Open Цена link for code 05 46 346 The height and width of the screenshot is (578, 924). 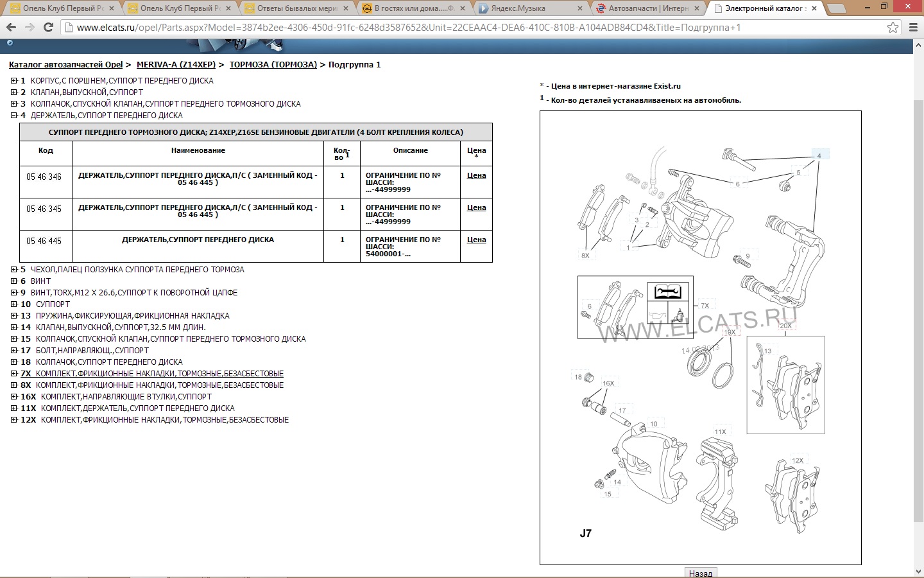tap(476, 175)
